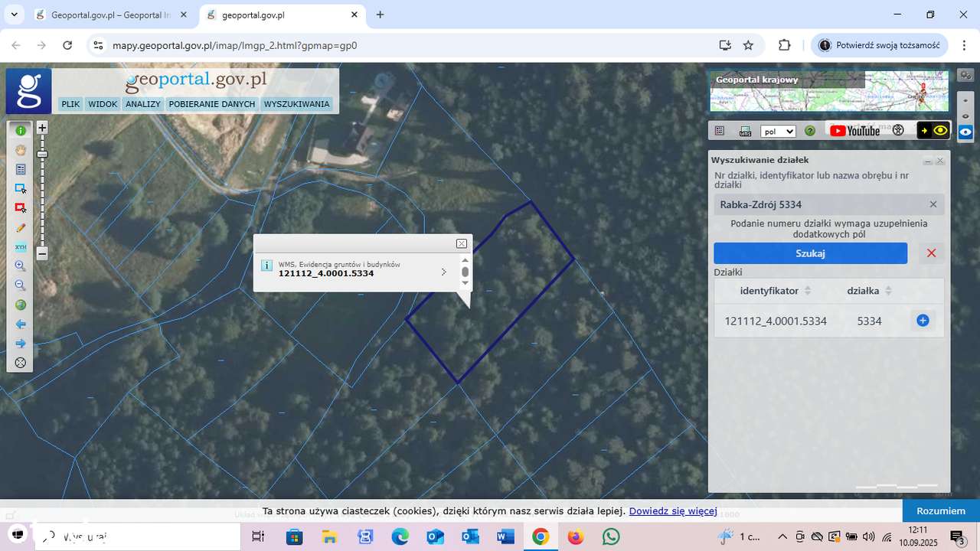The width and height of the screenshot is (980, 551).
Task: Close the Wyszukiwanie działek panel
Action: (940, 161)
